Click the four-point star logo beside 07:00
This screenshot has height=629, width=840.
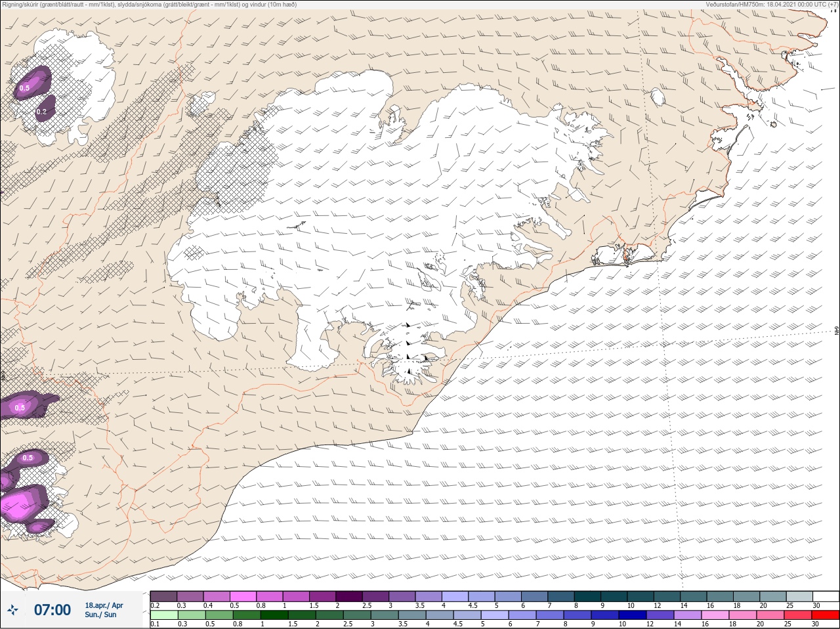(x=12, y=611)
